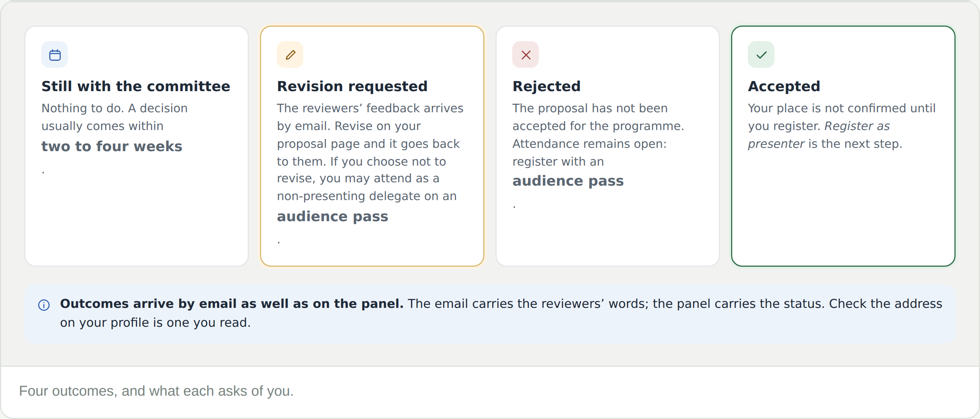Screen dimensions: 980x419
Task: Open audience pass link in Rejected card
Action: (568, 181)
